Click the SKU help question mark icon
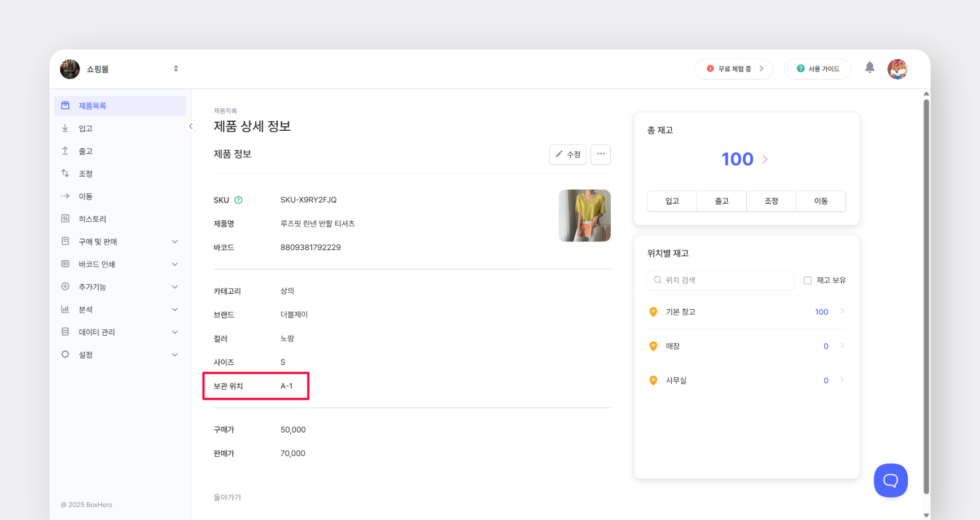 pyautogui.click(x=238, y=200)
